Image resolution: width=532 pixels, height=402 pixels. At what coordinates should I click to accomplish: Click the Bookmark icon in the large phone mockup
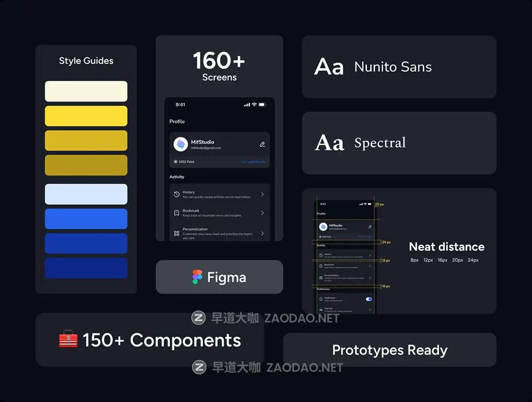[x=176, y=213]
